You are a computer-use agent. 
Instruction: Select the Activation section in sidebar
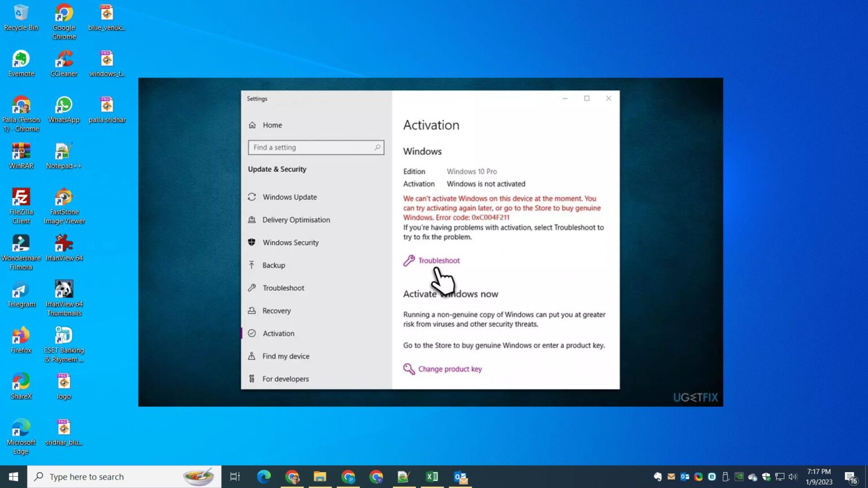click(x=279, y=333)
